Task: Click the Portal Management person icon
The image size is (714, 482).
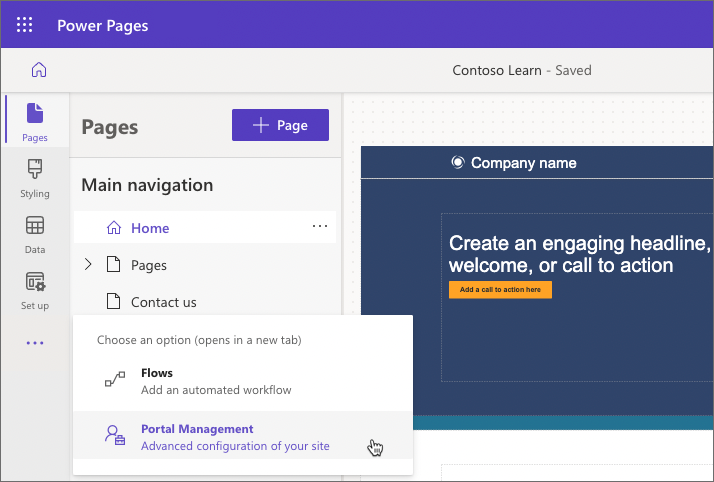Action: [x=115, y=435]
